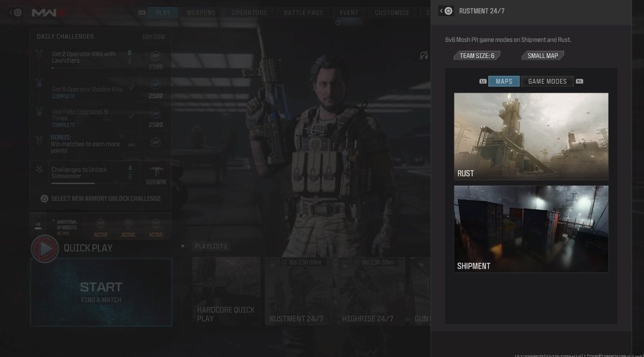
Task: Switch to the Maps tab
Action: click(504, 81)
